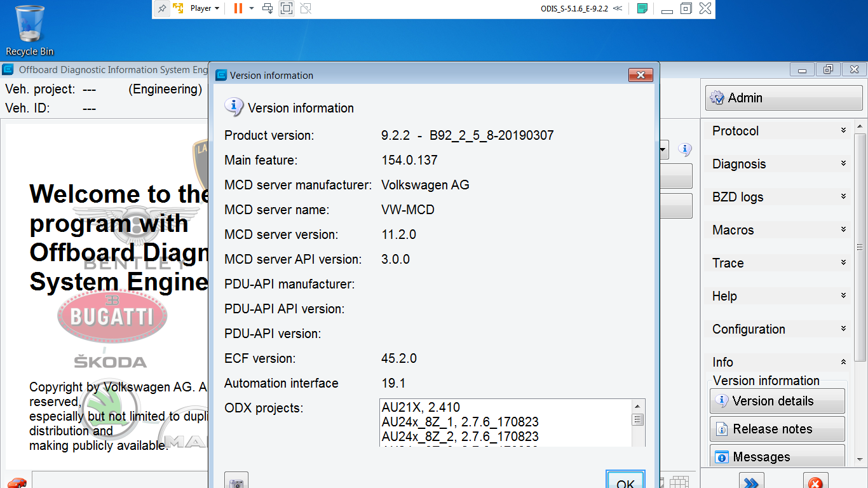The width and height of the screenshot is (868, 488).
Task: Open Version details
Action: (x=777, y=401)
